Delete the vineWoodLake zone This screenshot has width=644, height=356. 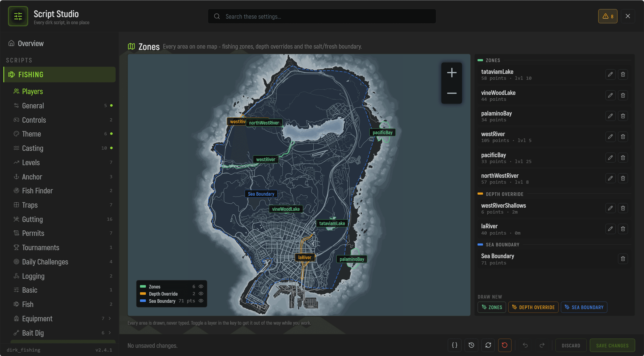tap(623, 95)
